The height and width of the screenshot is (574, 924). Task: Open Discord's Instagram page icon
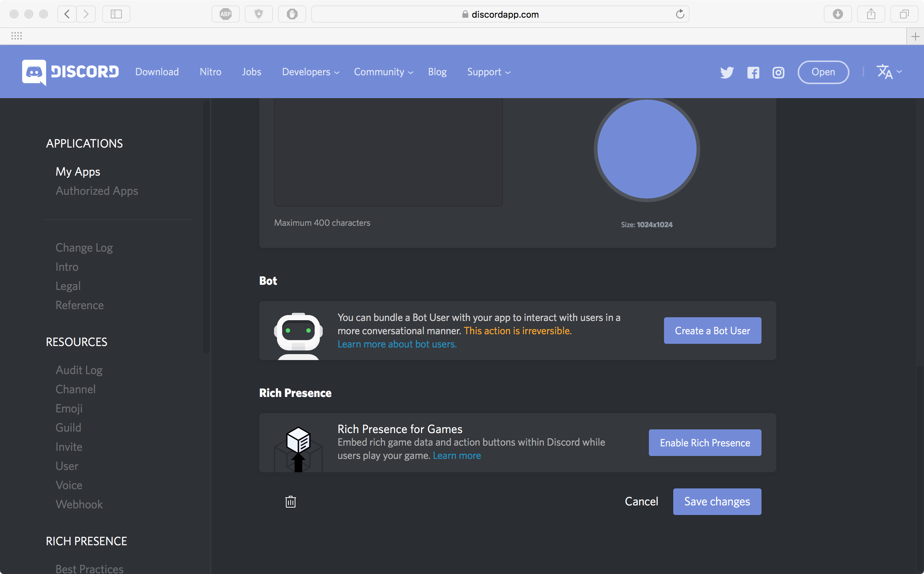(778, 72)
